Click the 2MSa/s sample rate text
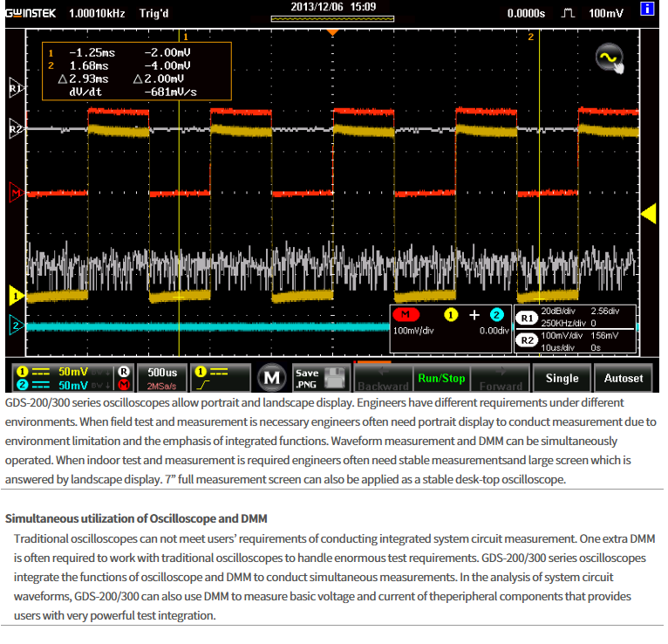Image resolution: width=668 pixels, height=644 pixels. click(x=161, y=387)
